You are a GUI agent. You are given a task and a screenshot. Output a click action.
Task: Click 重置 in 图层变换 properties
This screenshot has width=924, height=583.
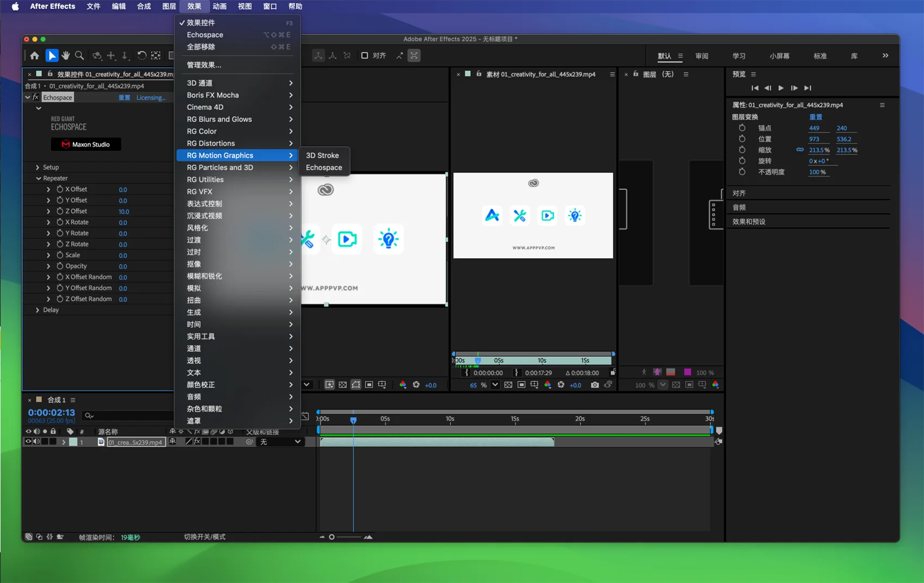816,117
